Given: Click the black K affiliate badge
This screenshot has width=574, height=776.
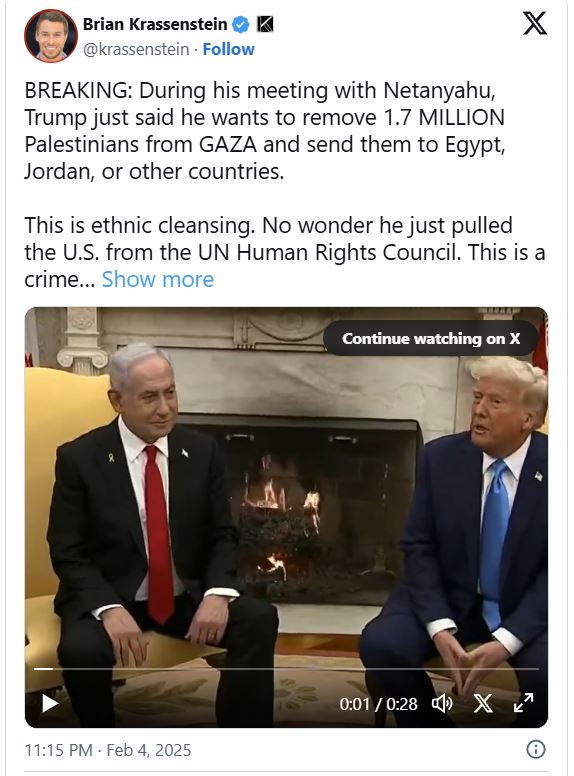Looking at the screenshot, I should [265, 24].
